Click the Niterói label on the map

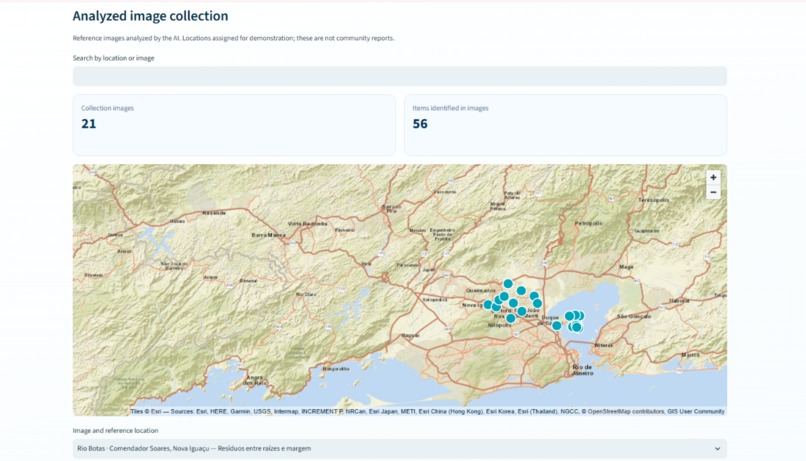[x=603, y=345]
